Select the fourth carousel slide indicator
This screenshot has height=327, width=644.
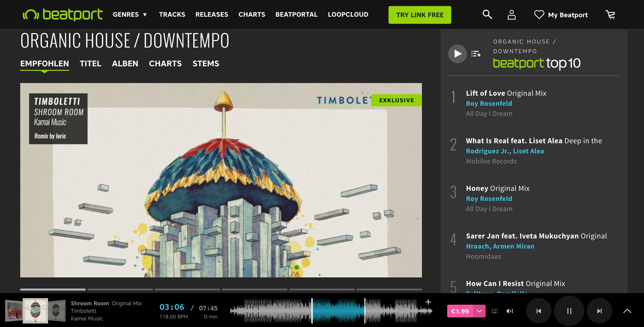tap(255, 289)
